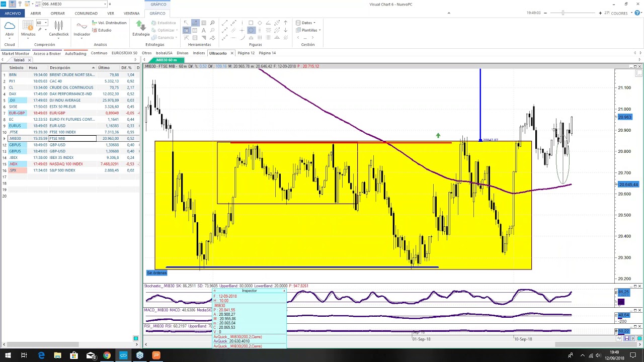Select the IBEX 35 INDEX row
644x362 pixels.
point(70,157)
